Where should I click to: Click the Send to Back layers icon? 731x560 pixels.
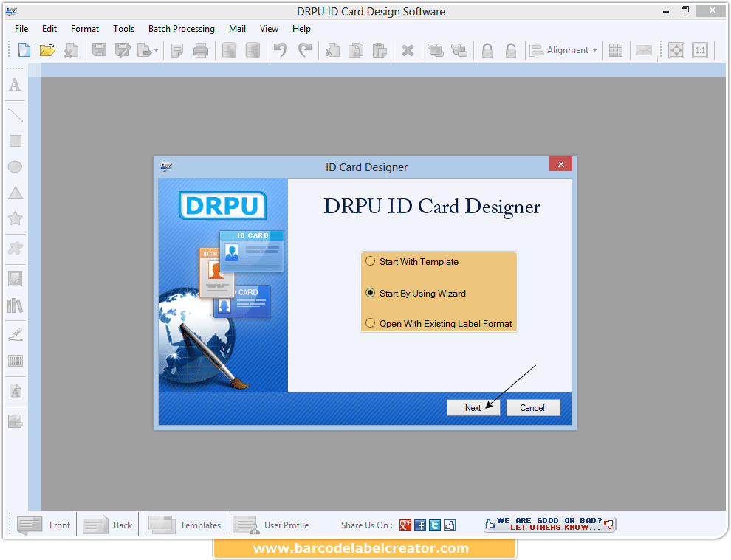[x=459, y=50]
